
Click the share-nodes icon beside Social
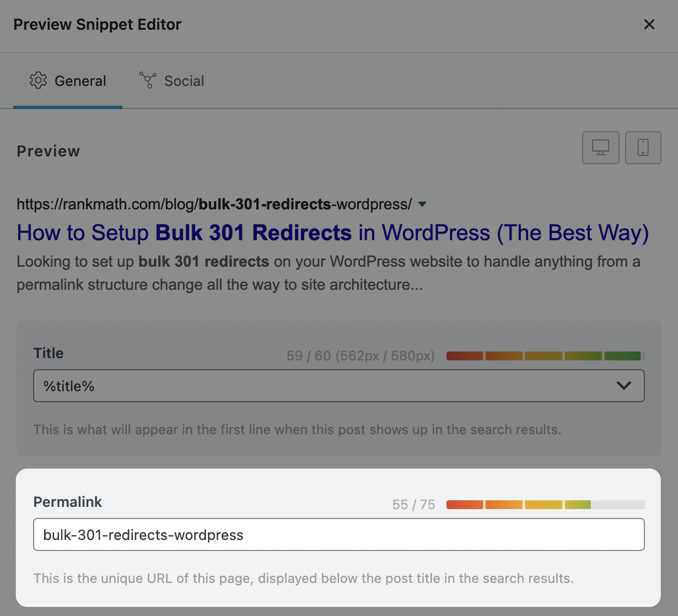point(148,80)
